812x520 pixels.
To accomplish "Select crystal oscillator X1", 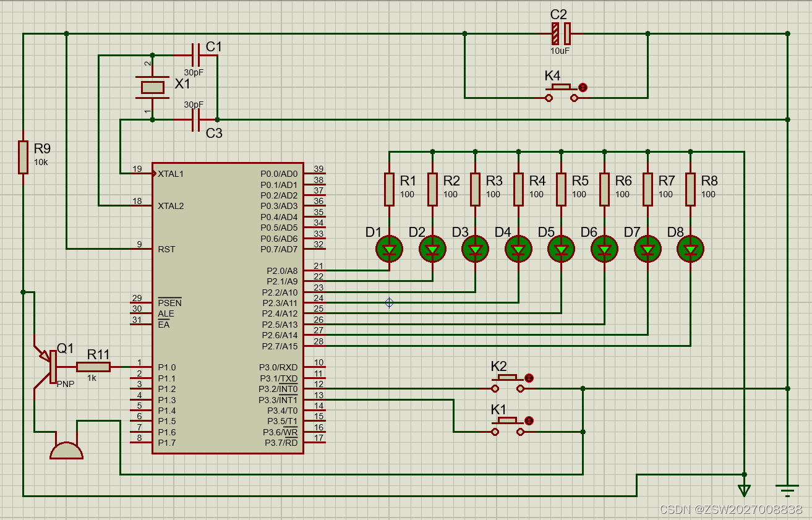I will click(152, 87).
